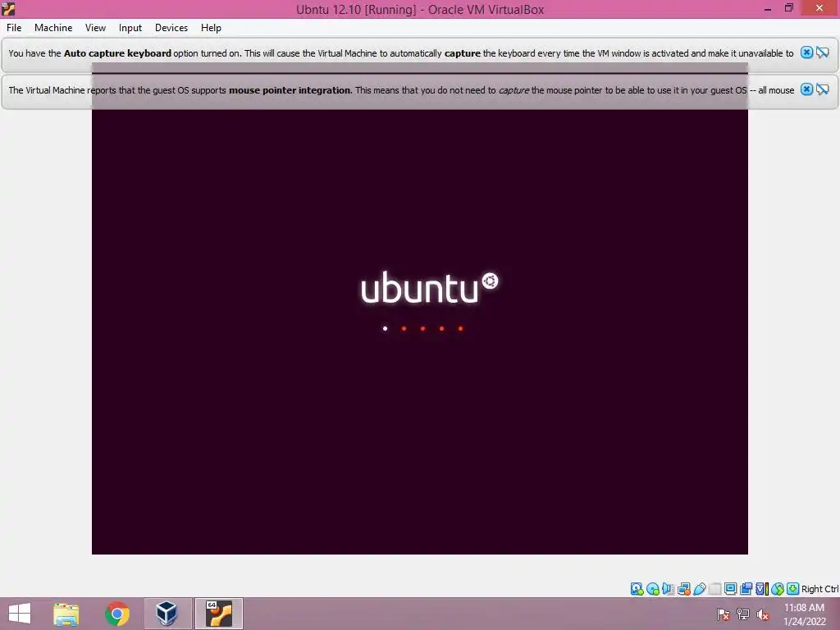Image resolution: width=840 pixels, height=630 pixels.
Task: Suppress future mouse pointer integration messages
Action: pyautogui.click(x=823, y=89)
